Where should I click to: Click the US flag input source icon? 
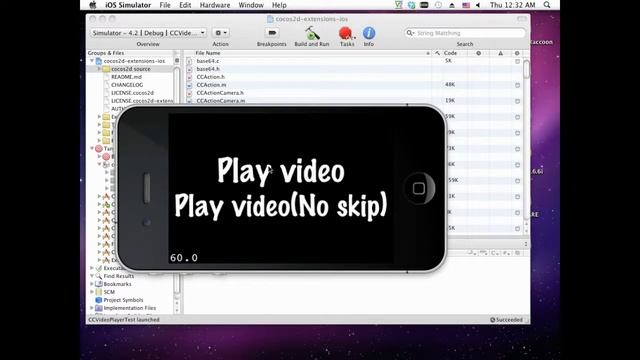pyautogui.click(x=466, y=5)
